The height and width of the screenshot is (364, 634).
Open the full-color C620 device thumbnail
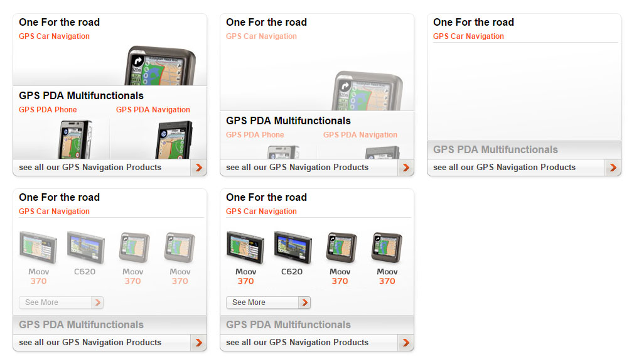(x=293, y=247)
